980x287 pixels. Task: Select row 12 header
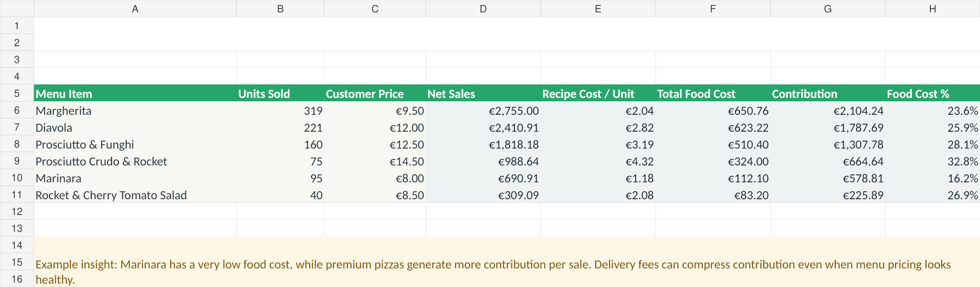[x=17, y=212]
